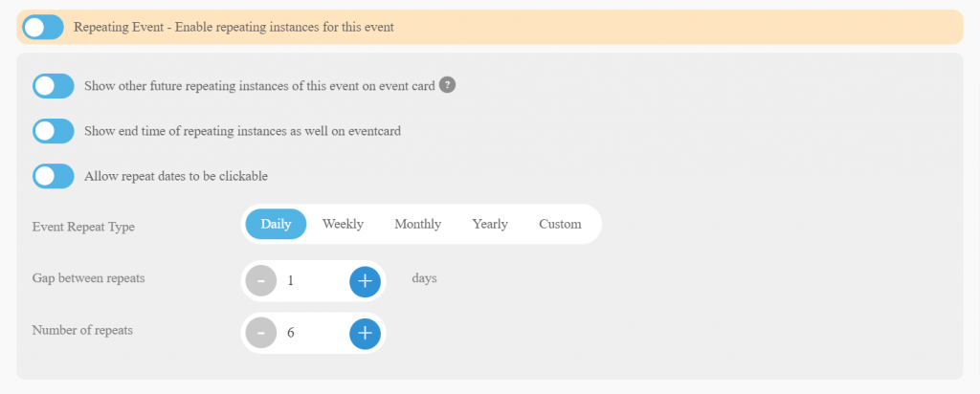Screen dimensions: 980x394
Task: Increase number of repeats with plus
Action: (365, 333)
